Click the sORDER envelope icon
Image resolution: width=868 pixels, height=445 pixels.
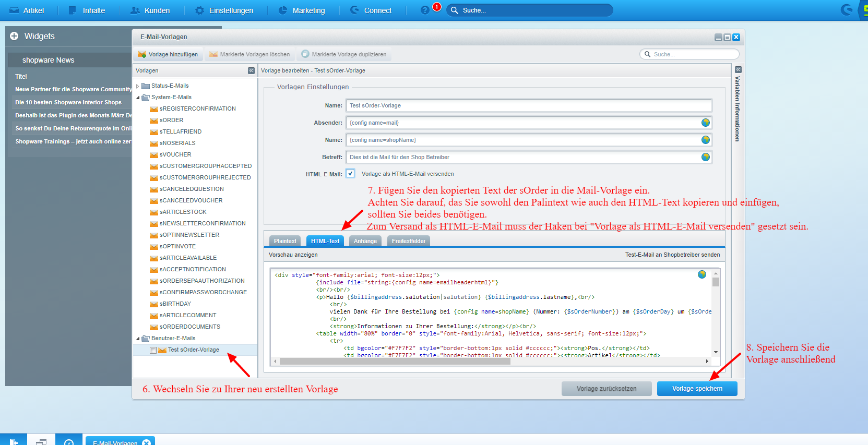(x=154, y=121)
